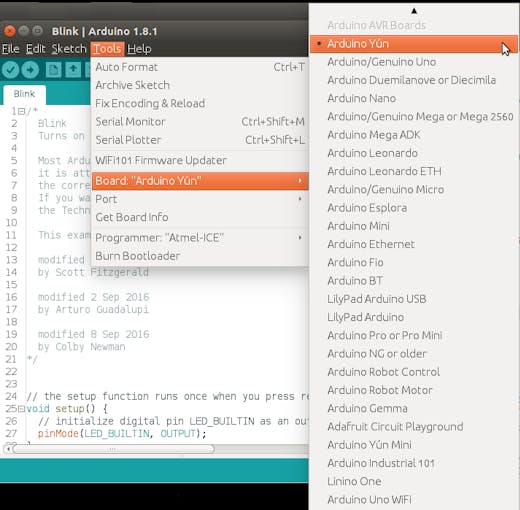Screen dimensions: 520x510
Task: Choose the Arduino Fio board
Action: click(414, 263)
